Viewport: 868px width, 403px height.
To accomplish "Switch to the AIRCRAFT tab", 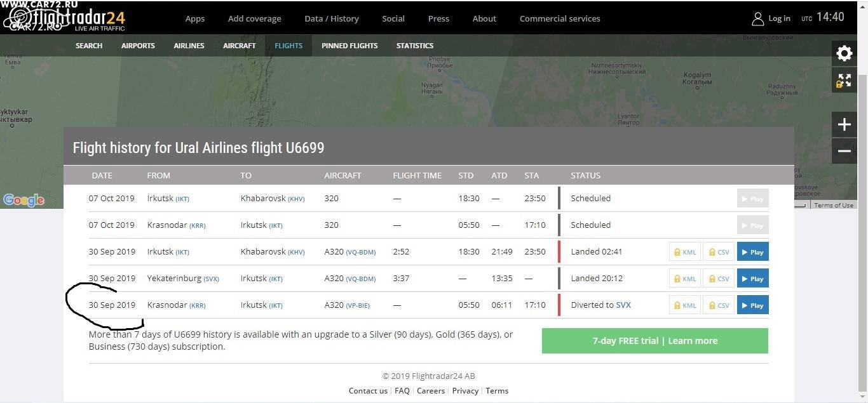I will pos(240,46).
